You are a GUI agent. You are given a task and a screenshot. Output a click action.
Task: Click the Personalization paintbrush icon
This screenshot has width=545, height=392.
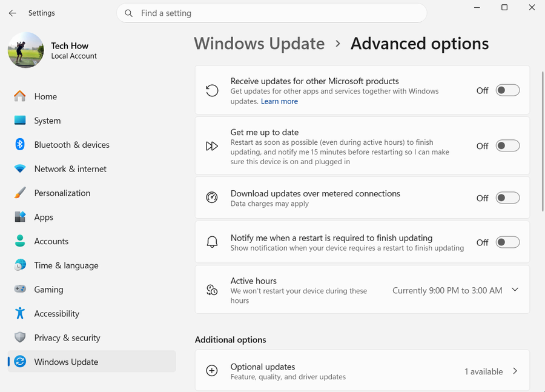click(20, 193)
